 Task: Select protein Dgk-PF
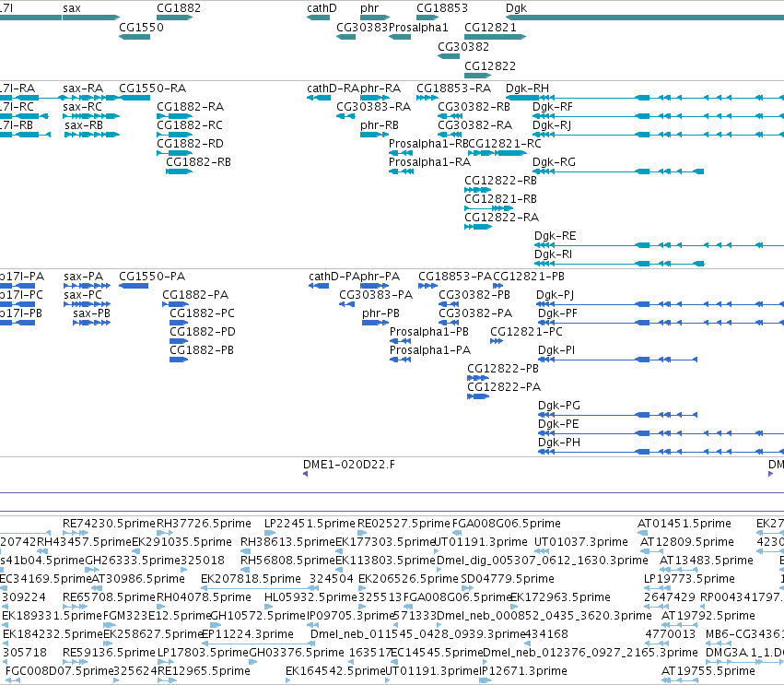(x=557, y=313)
